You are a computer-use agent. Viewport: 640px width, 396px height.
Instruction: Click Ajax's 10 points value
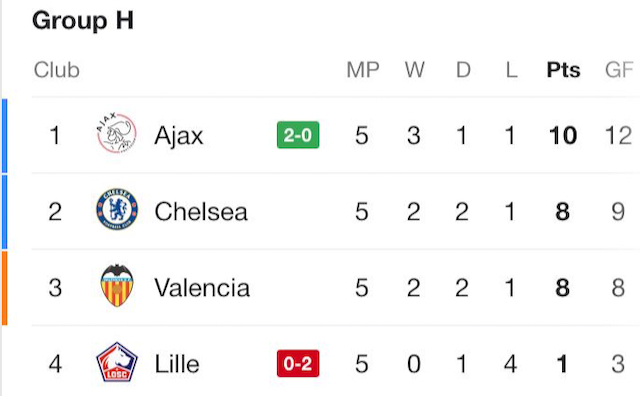pos(563,136)
